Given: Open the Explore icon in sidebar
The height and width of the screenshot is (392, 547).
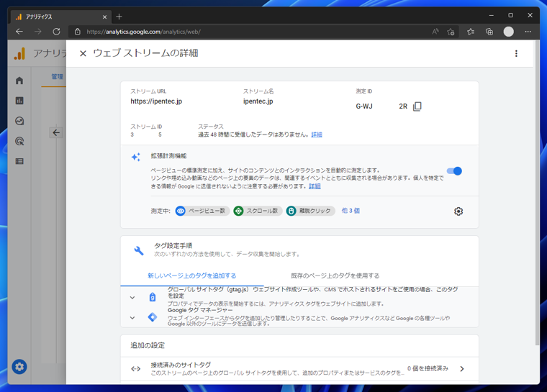Looking at the screenshot, I should [19, 121].
